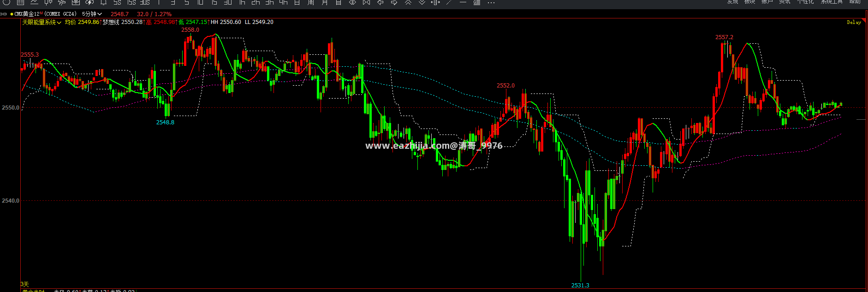This screenshot has width=868, height=292.
Task: Click the LL 2549.20 value
Action: pos(259,22)
